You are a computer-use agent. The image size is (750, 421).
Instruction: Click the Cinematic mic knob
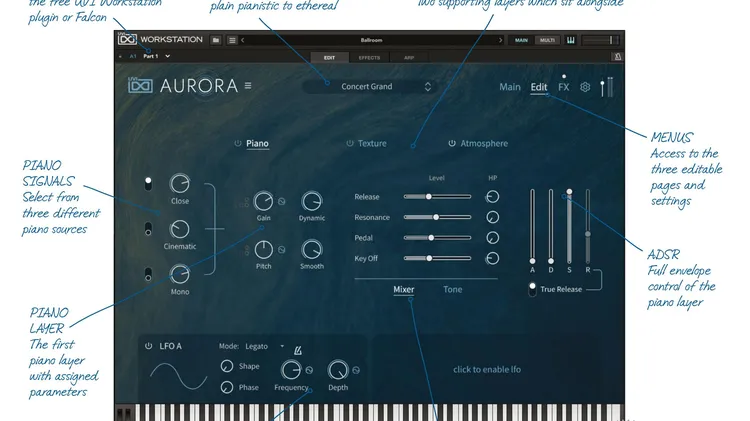tap(180, 229)
